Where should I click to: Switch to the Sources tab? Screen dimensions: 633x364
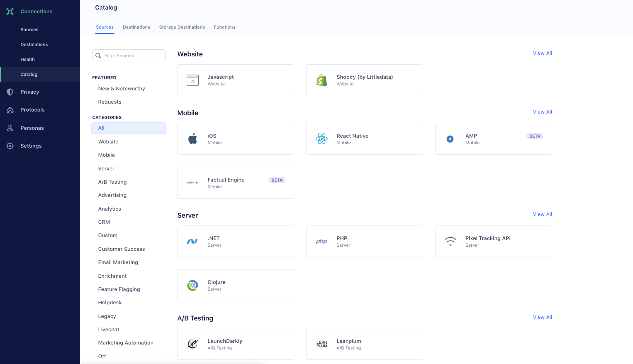point(105,27)
